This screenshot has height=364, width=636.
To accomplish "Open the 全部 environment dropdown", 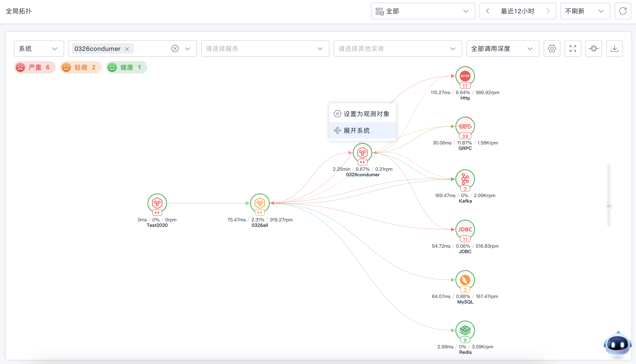I will tap(423, 11).
